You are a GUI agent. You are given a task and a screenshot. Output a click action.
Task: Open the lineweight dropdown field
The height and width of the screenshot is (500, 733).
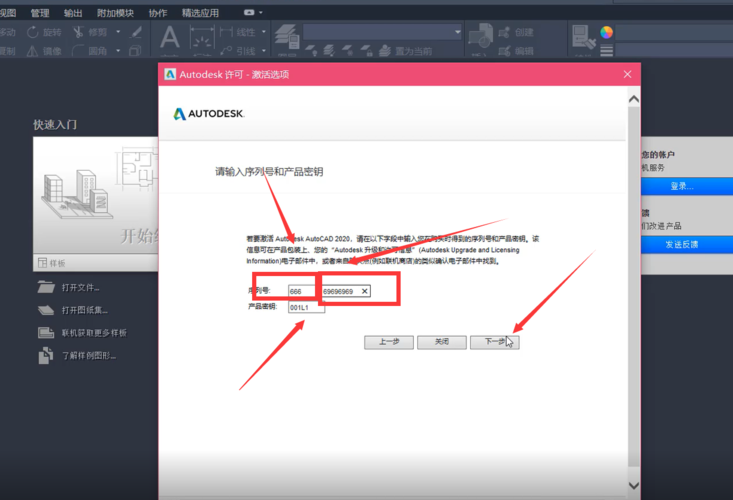(x=675, y=50)
